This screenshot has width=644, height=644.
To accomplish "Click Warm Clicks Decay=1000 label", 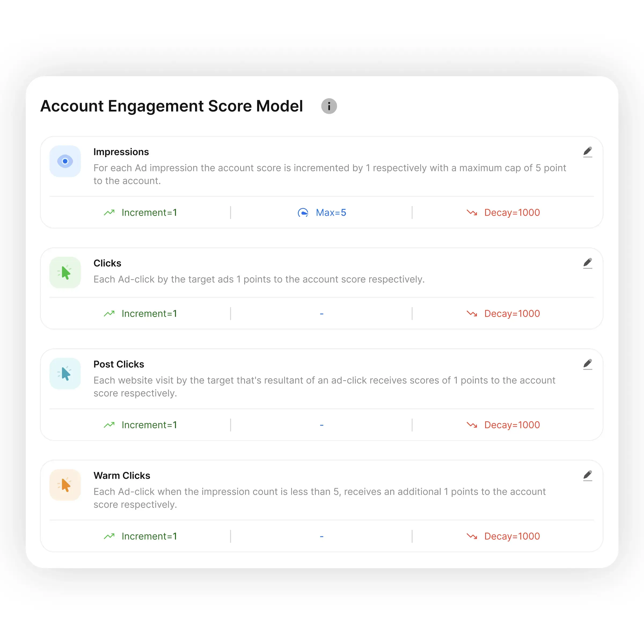I will click(x=512, y=536).
